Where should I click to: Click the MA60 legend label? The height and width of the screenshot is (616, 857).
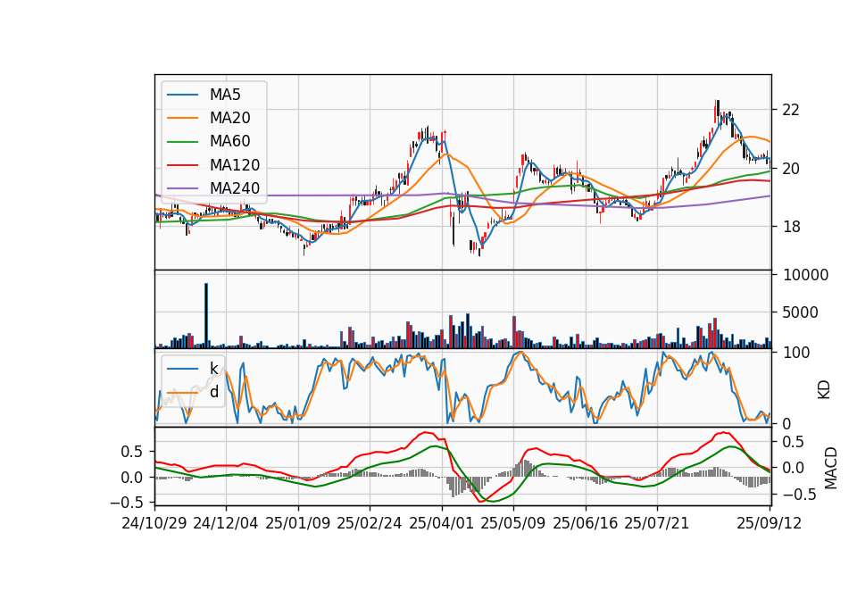click(x=229, y=141)
